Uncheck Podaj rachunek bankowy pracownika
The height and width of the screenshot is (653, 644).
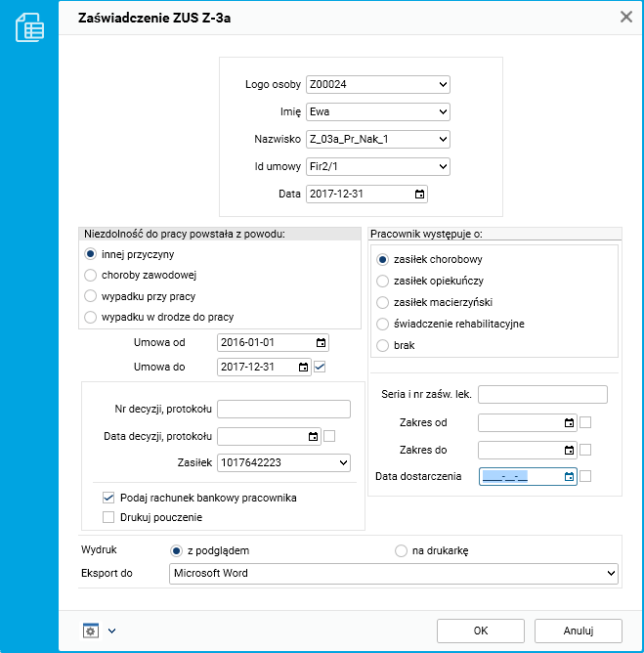[108, 498]
